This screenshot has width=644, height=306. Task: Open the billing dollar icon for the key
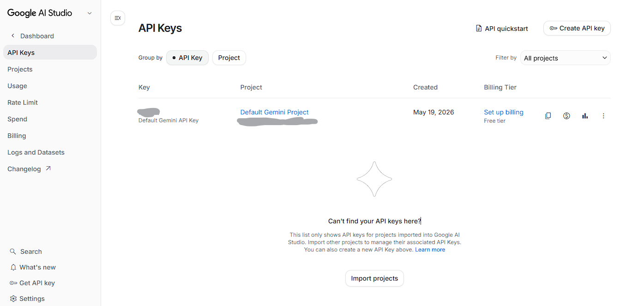click(566, 116)
